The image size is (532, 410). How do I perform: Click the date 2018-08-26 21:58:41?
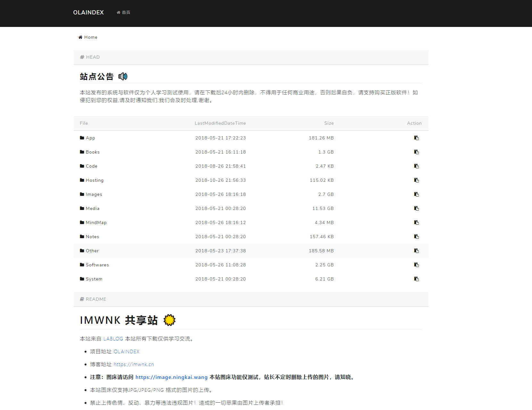pos(221,166)
